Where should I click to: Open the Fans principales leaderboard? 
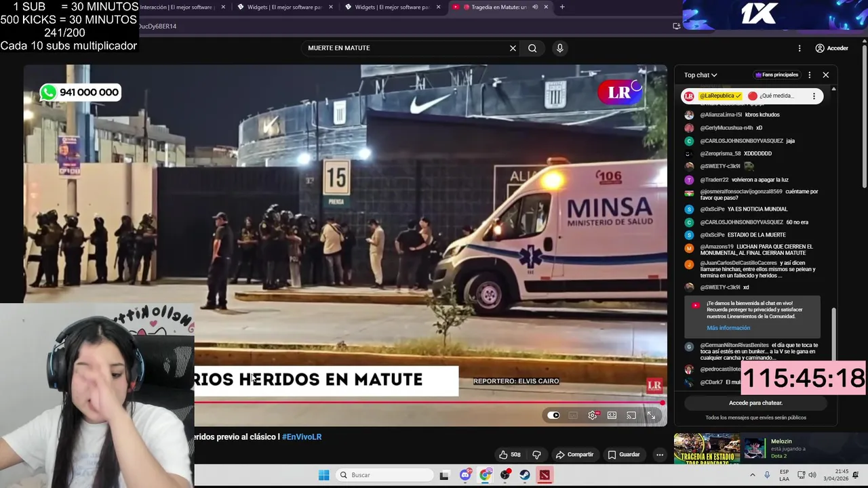pos(776,75)
